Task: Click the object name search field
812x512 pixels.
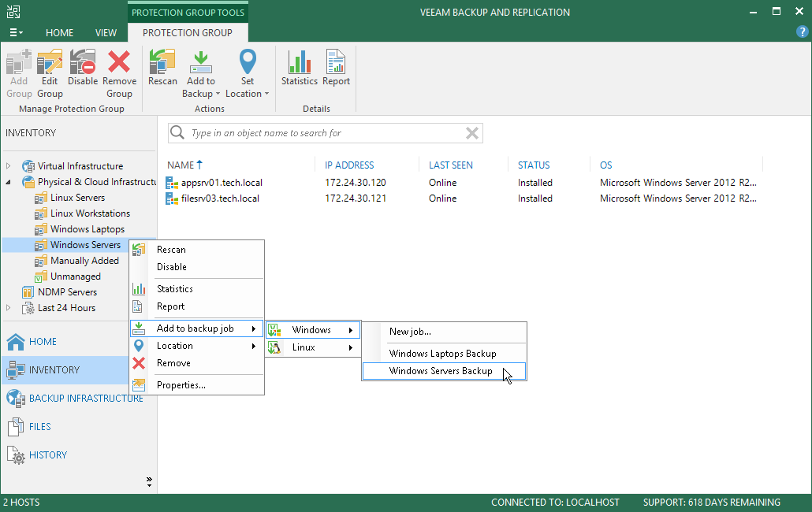Action: coord(326,133)
